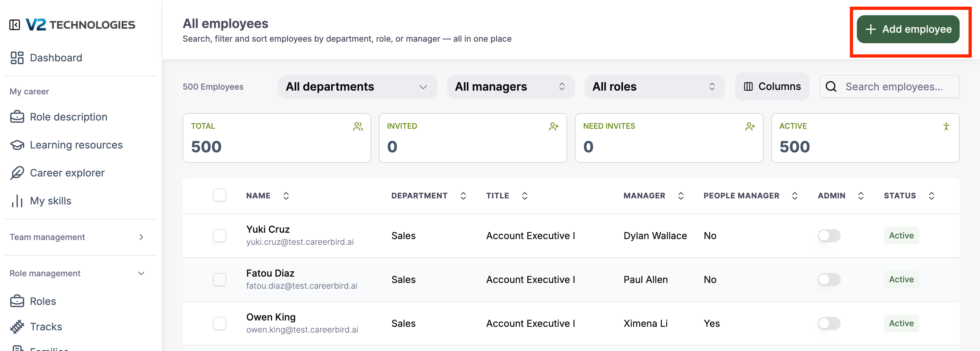Viewport: 980px width, 351px height.
Task: Click email yuki.cruz@test.careerbird.ai
Action: pos(300,242)
